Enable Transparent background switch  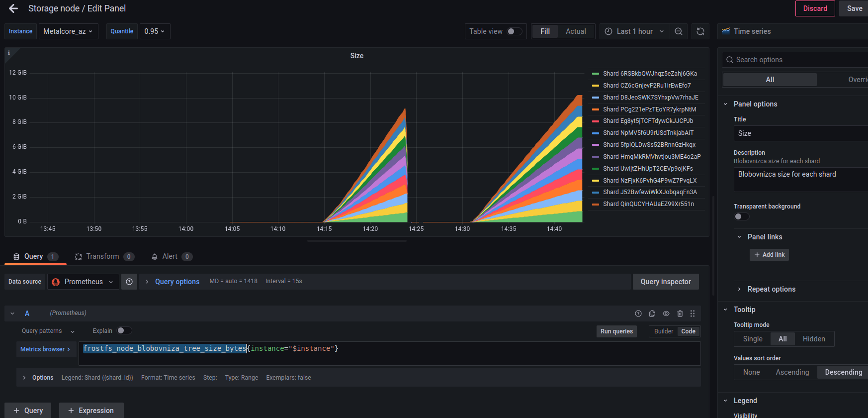tap(742, 216)
